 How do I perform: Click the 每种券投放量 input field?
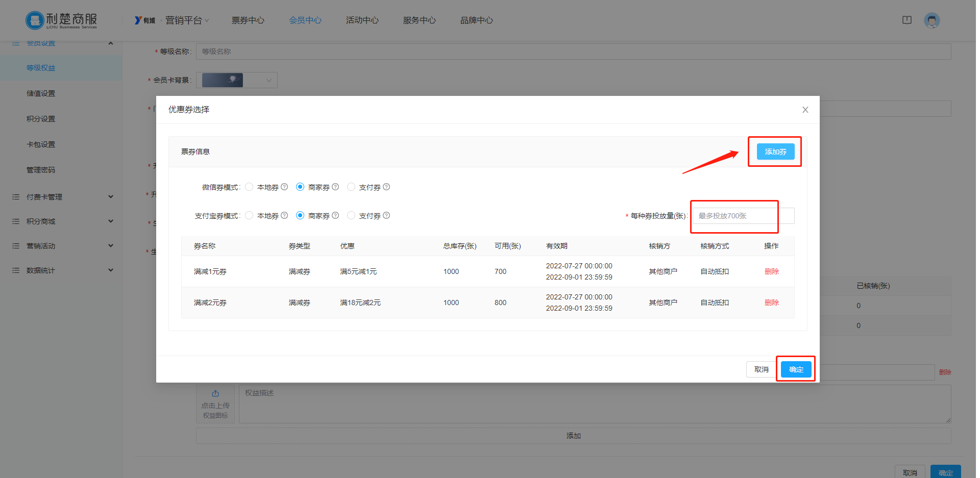743,216
